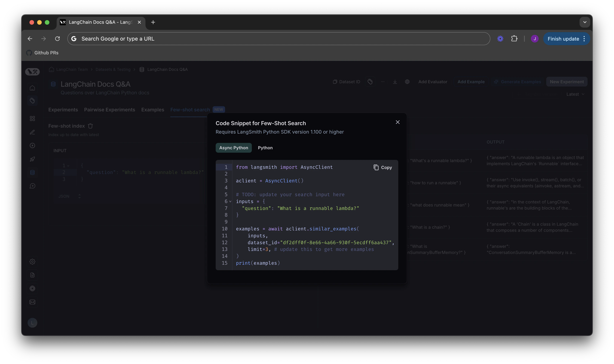Viewport: 614px width, 364px height.
Task: Open Settings via the gear icon
Action: [x=32, y=261]
